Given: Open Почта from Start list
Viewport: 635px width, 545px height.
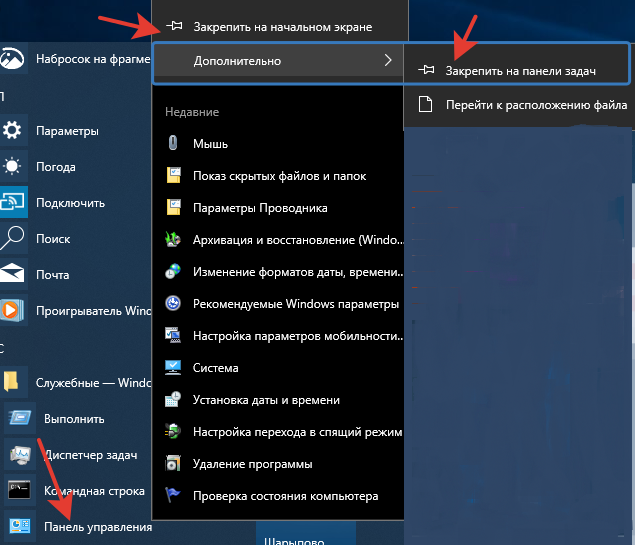Looking at the screenshot, I should [53, 275].
